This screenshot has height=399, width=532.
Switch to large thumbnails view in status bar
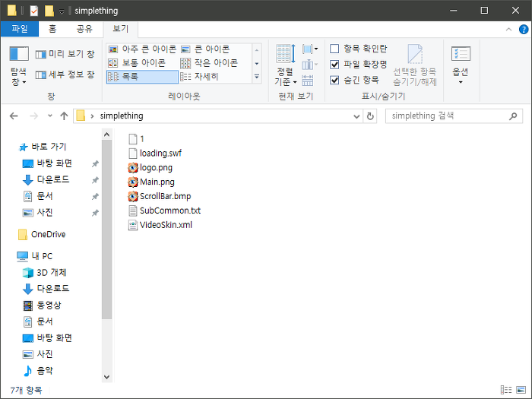(521, 390)
